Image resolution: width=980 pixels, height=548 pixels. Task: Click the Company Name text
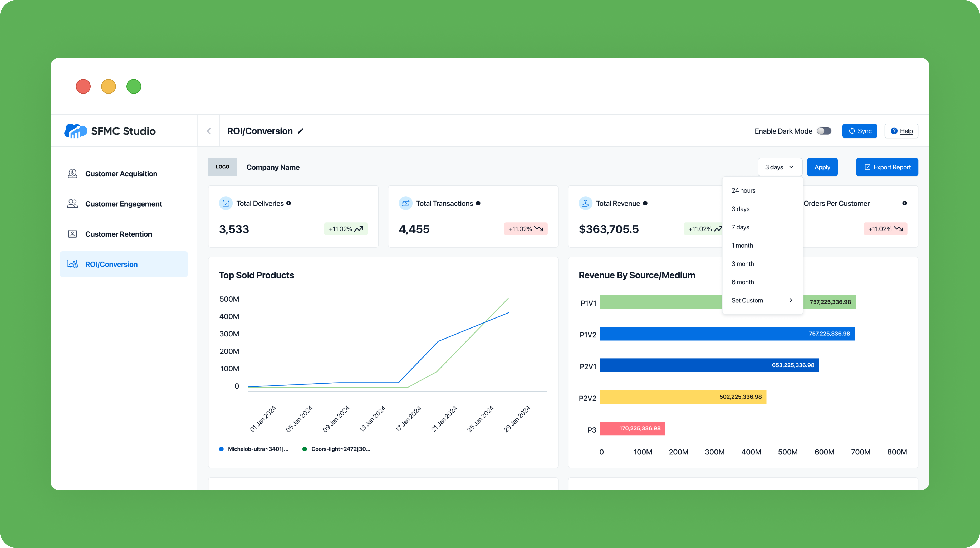click(x=273, y=167)
